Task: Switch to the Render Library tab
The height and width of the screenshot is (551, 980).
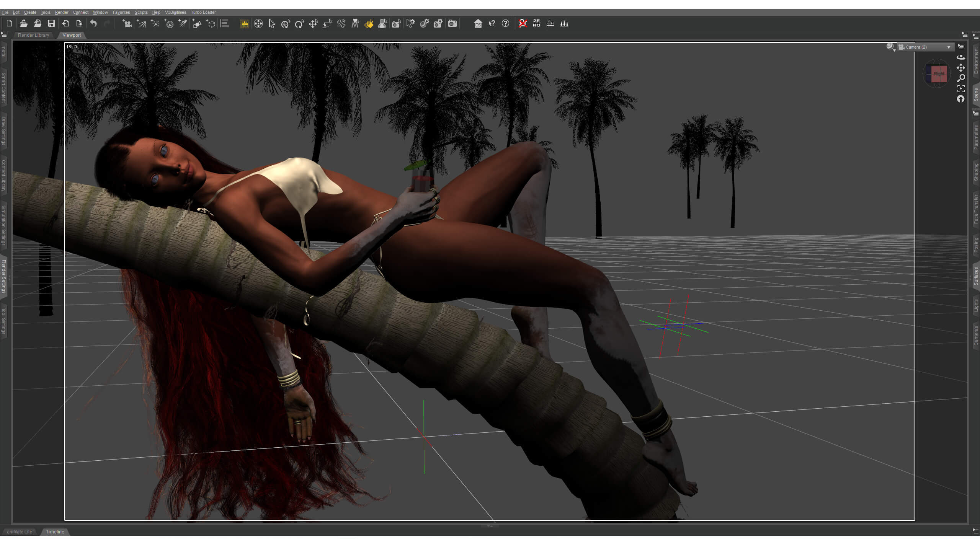Action: tap(34, 35)
